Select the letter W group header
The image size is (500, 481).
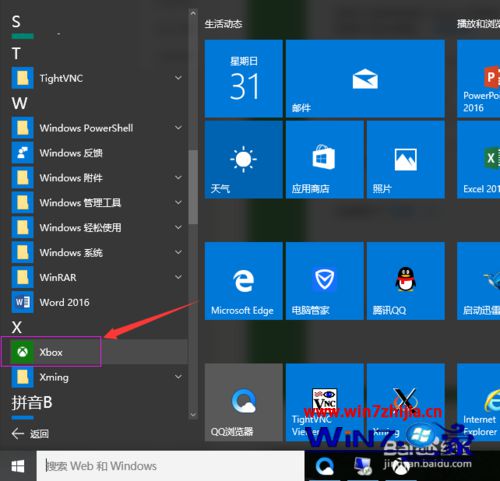(19, 103)
